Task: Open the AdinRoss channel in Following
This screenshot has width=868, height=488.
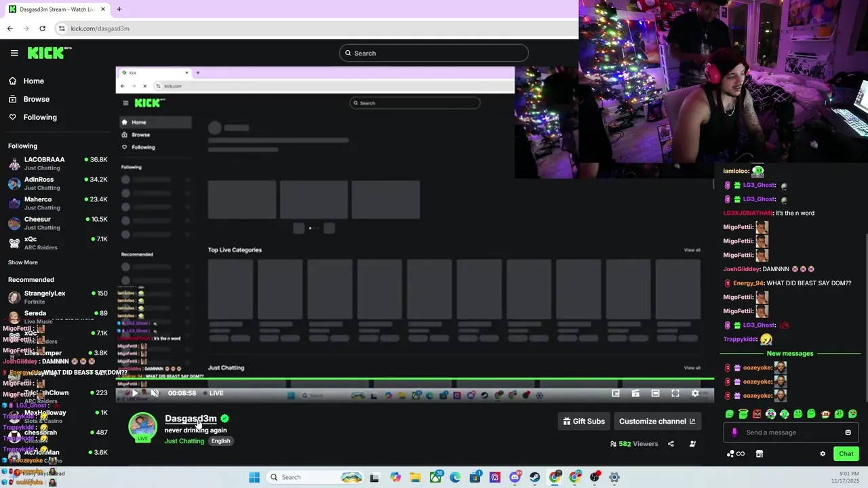Action: pos(58,183)
